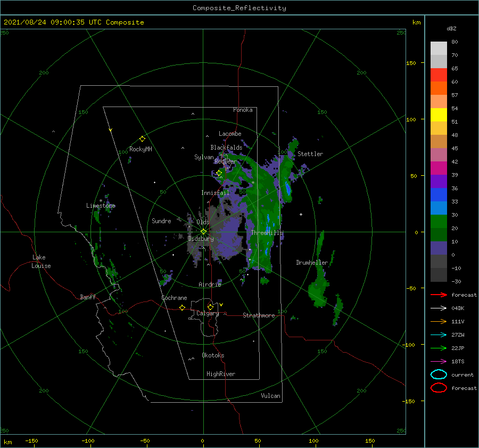Pick the light gray 70-80 dBZ swatch
The height and width of the screenshot is (448, 479).
tap(439, 48)
